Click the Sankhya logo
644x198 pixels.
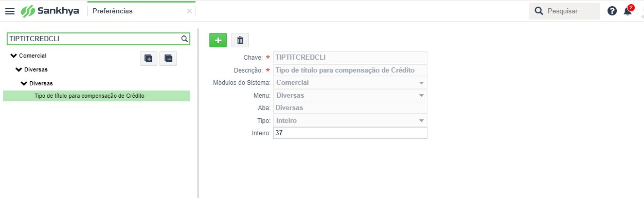[50, 11]
